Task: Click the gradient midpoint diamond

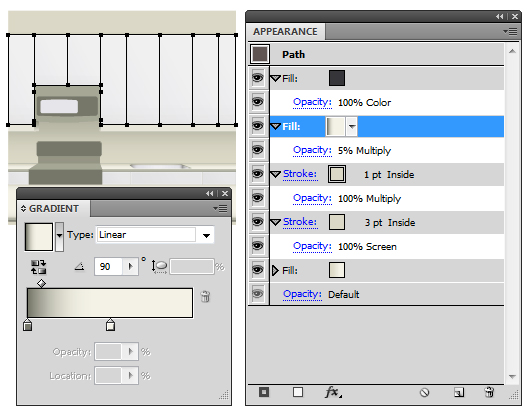Action: click(41, 283)
